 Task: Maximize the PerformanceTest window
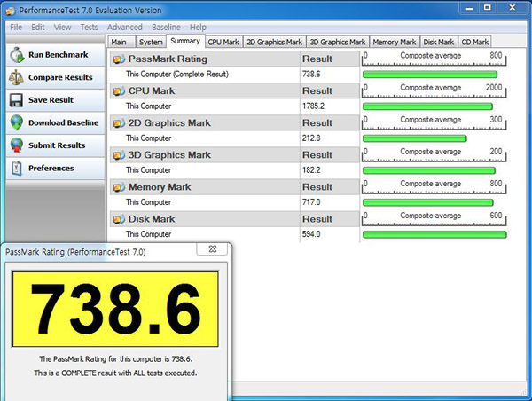(x=487, y=8)
